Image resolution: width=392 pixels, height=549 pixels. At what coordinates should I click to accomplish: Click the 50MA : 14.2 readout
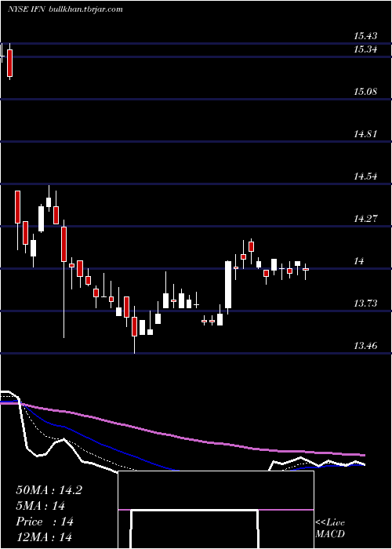pos(49,490)
